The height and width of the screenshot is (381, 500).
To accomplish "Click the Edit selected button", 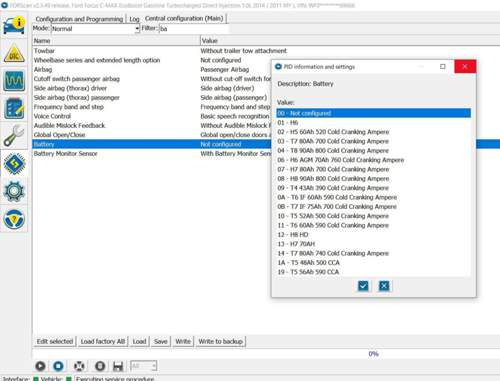I will click(55, 341).
